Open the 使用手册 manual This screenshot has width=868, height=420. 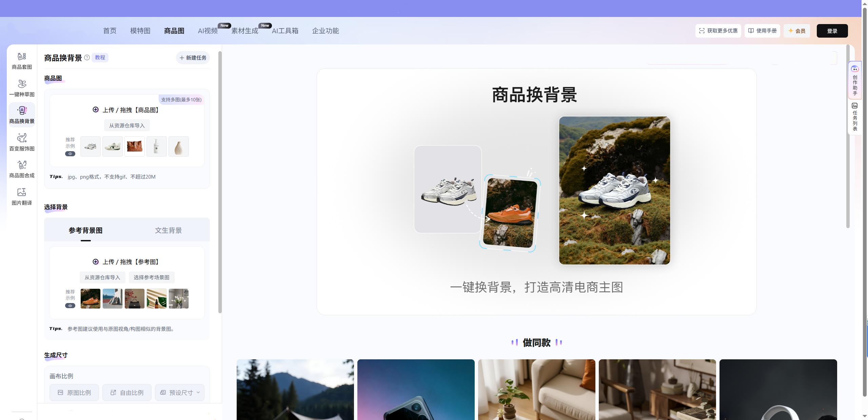tap(762, 31)
